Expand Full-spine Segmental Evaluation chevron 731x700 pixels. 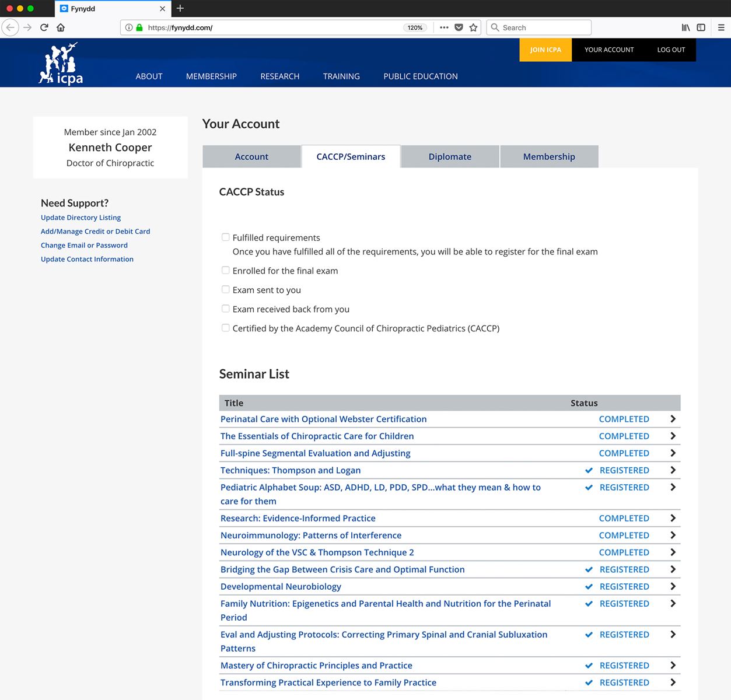(673, 453)
